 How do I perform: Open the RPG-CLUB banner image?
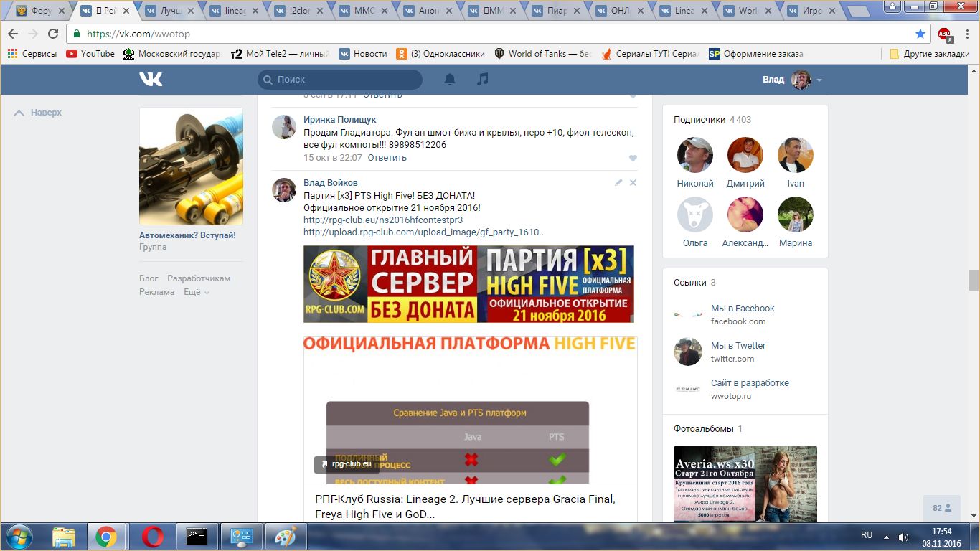468,284
